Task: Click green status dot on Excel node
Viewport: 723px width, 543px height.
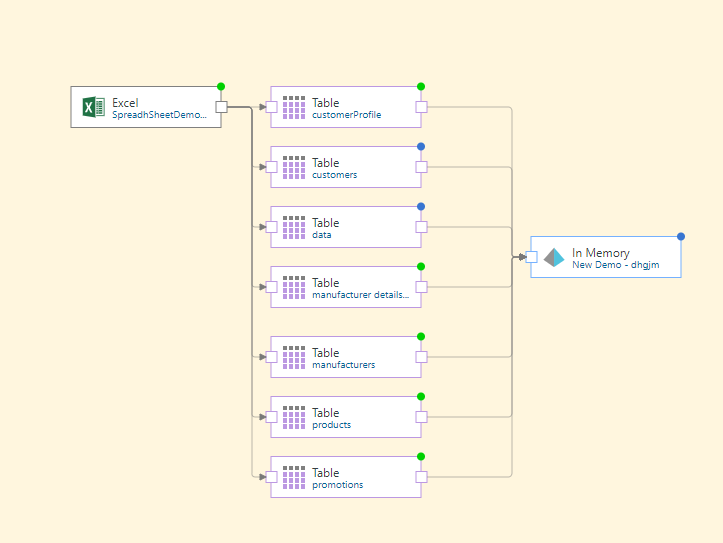Action: coord(221,86)
